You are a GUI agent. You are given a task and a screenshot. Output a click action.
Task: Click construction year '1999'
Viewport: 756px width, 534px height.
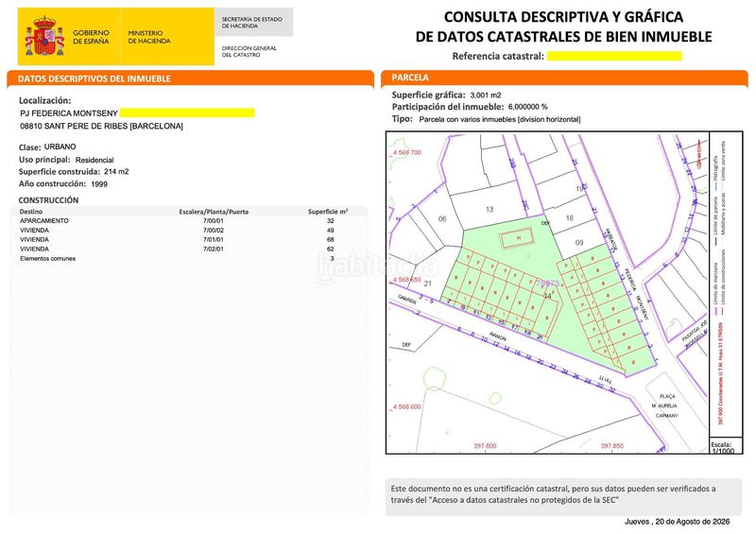click(x=99, y=183)
